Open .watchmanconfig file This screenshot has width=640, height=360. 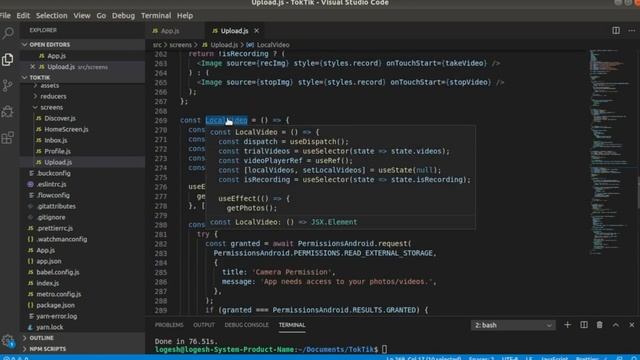tap(83, 240)
